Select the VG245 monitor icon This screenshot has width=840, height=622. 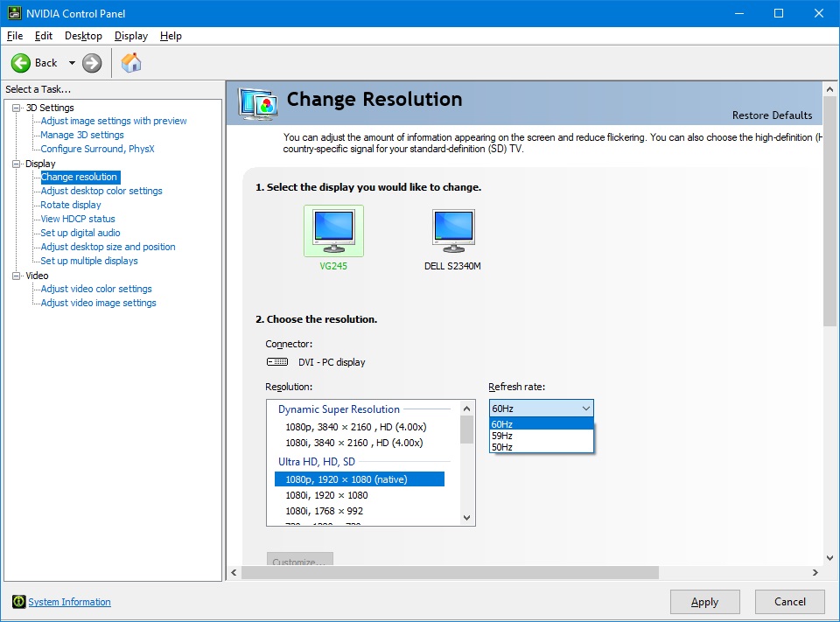coord(333,230)
